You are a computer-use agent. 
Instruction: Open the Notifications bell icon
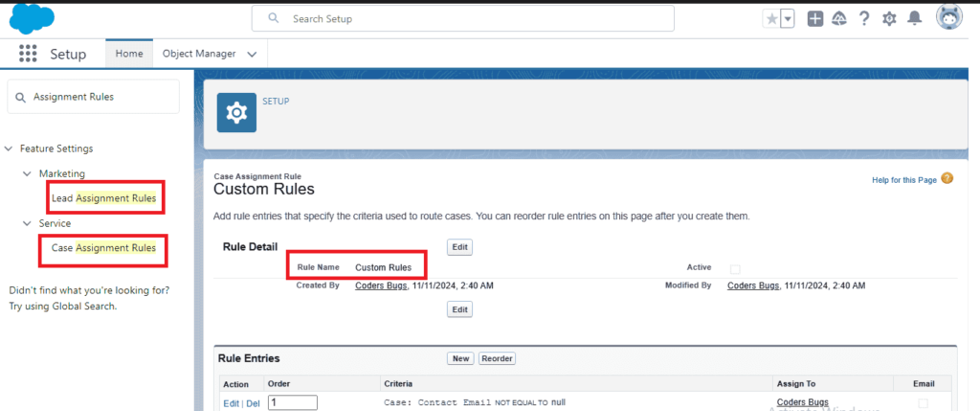coord(914,19)
